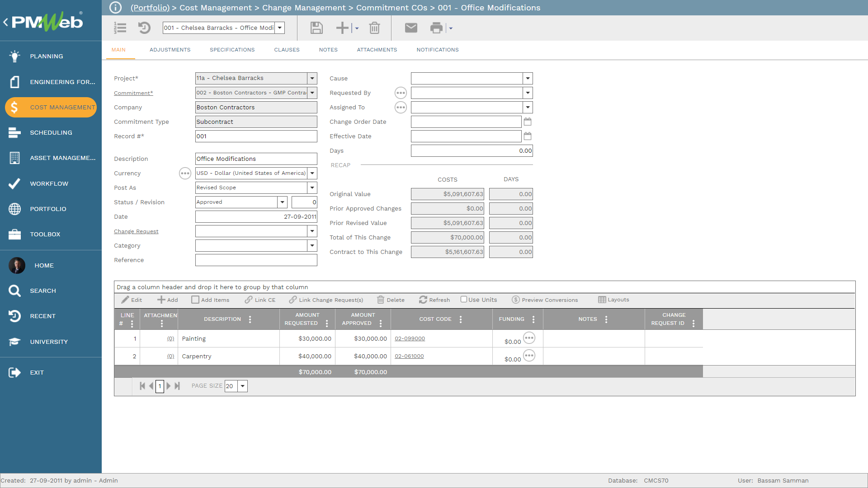The image size is (868, 488).
Task: Switch to the Notes tab
Action: (328, 50)
